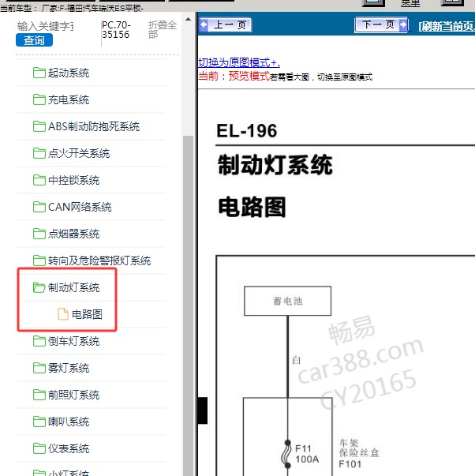
Task: Click folder icon beside 点烟器系统
Action: [39, 234]
